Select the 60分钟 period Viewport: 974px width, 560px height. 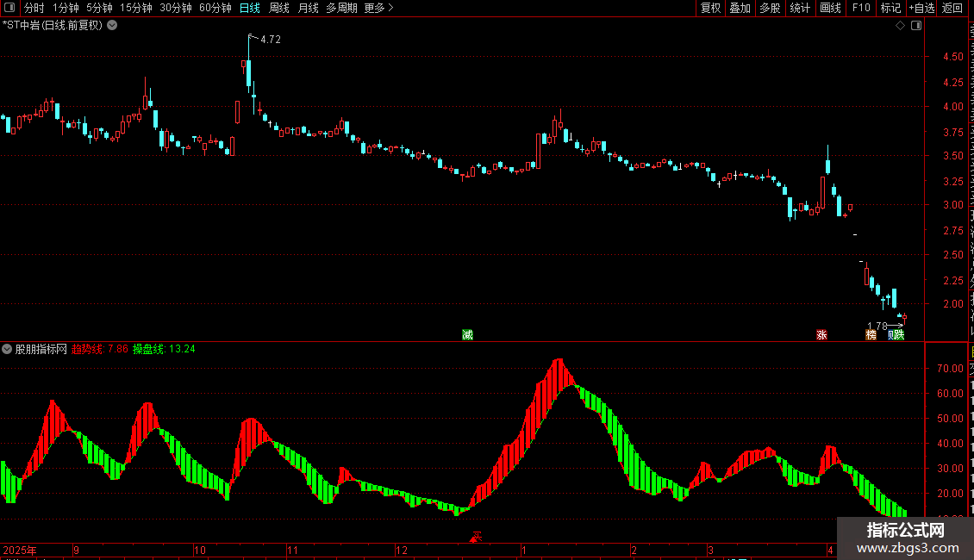tap(215, 8)
